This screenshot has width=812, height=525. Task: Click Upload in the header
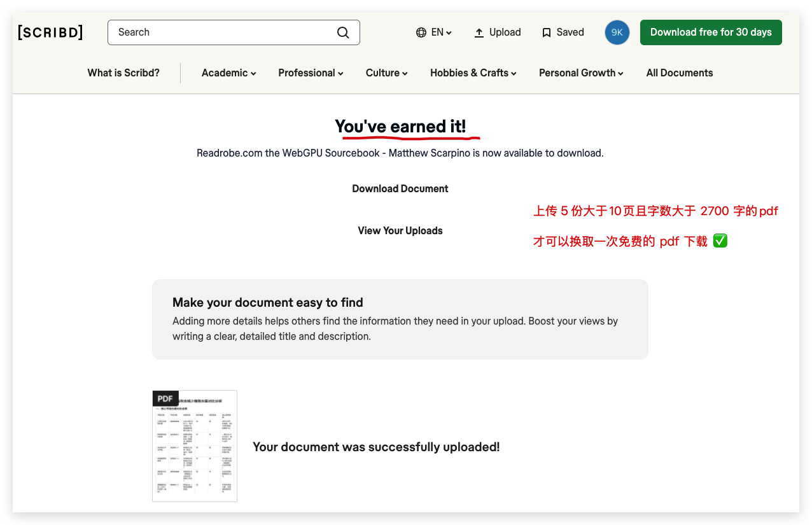(498, 32)
